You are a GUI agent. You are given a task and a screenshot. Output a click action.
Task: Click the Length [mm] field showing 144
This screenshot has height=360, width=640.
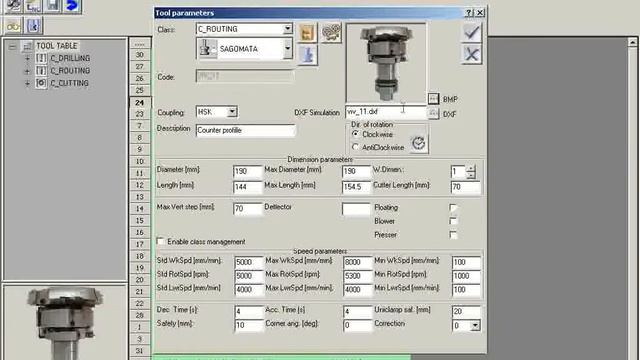[x=247, y=187]
